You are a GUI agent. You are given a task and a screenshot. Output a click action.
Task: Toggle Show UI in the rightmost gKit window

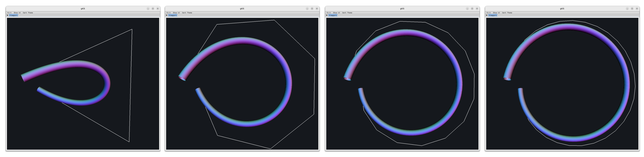(497, 13)
